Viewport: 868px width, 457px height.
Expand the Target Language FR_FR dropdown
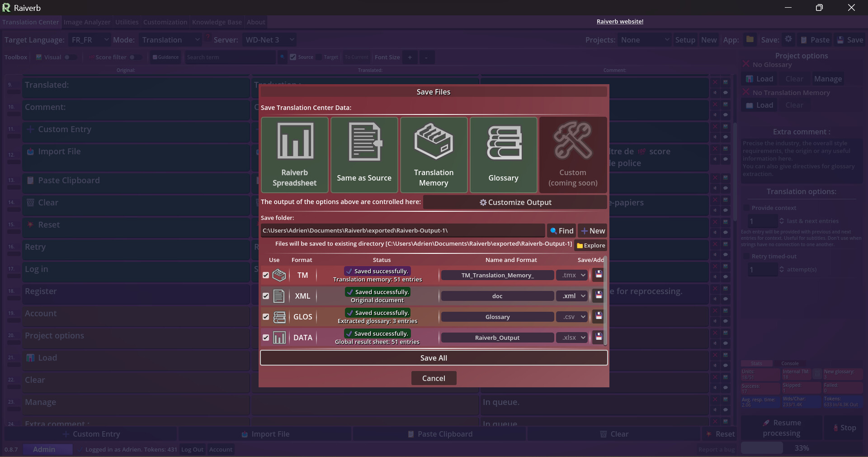coord(89,40)
